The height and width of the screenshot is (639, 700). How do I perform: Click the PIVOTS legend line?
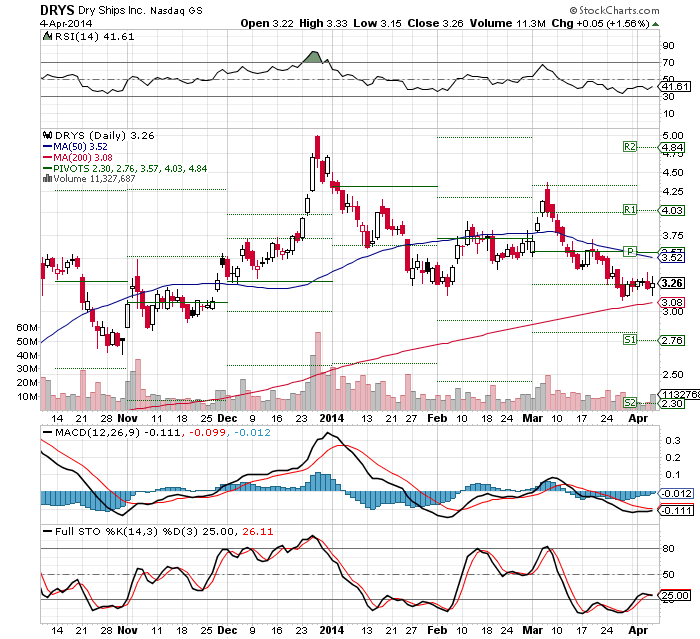tap(125, 169)
